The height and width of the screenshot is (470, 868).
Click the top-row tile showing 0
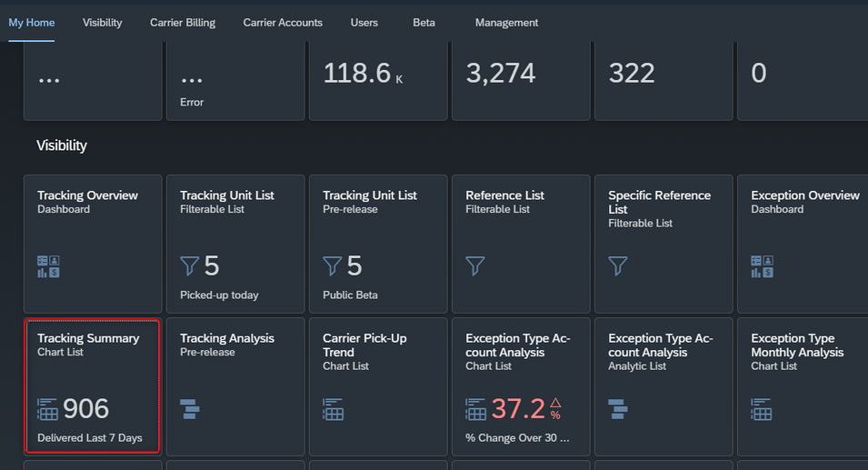point(803,81)
